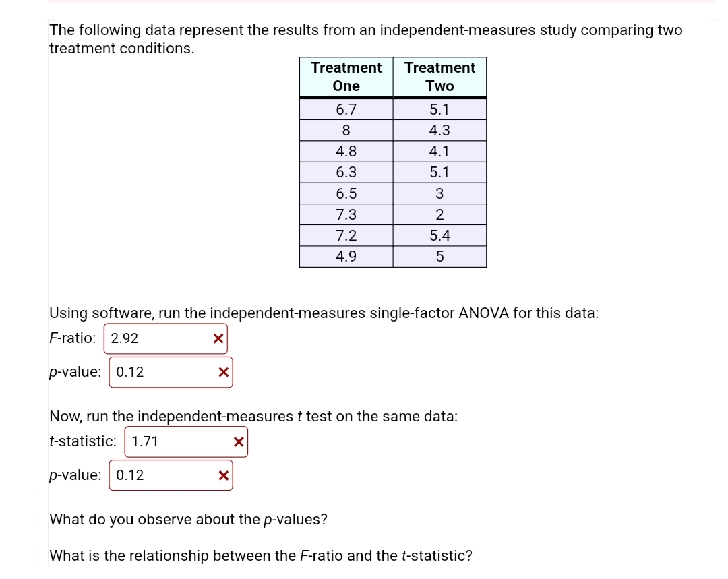Select the table cell containing 6.7
The image size is (728, 579).
tap(346, 109)
